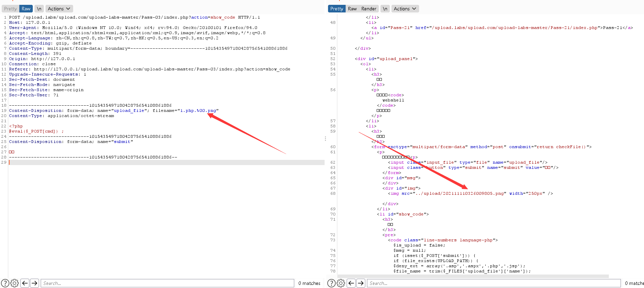The width and height of the screenshot is (644, 288).
Task: Click the <?php line in request body
Action: (16, 126)
